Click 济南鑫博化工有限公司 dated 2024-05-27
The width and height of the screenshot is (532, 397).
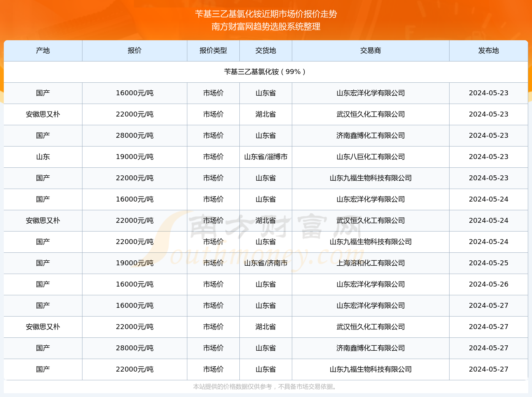point(370,348)
